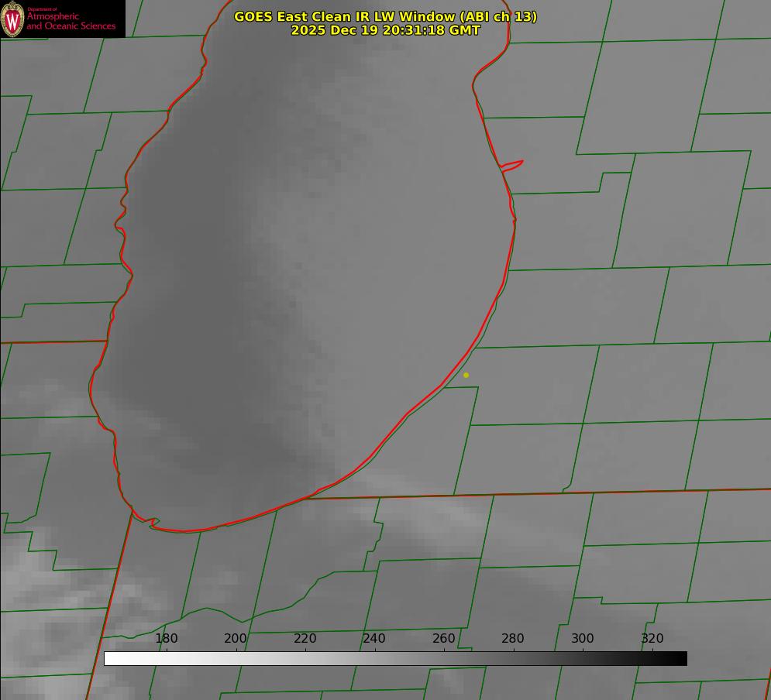The image size is (771, 700).
Task: Click the 180 label on colorbar
Action: 167,638
